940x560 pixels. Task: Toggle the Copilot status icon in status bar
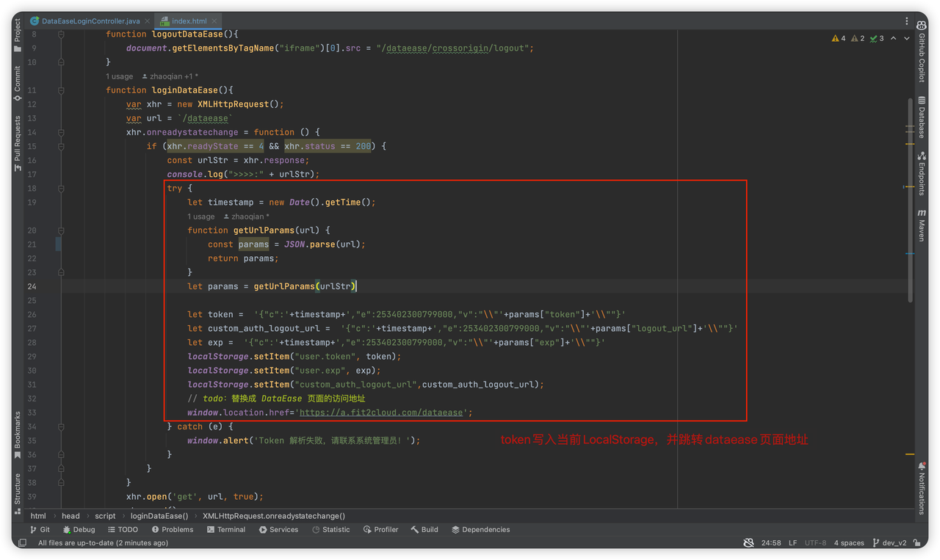(x=748, y=543)
